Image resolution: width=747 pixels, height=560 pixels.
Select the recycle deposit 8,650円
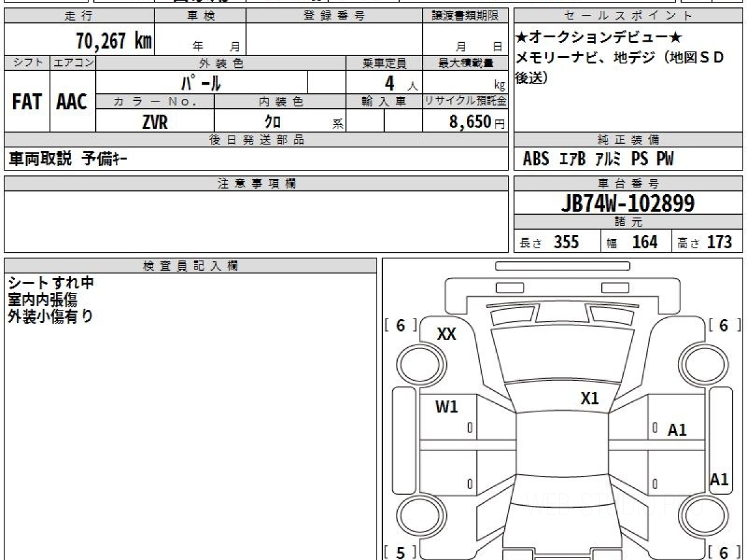click(477, 122)
